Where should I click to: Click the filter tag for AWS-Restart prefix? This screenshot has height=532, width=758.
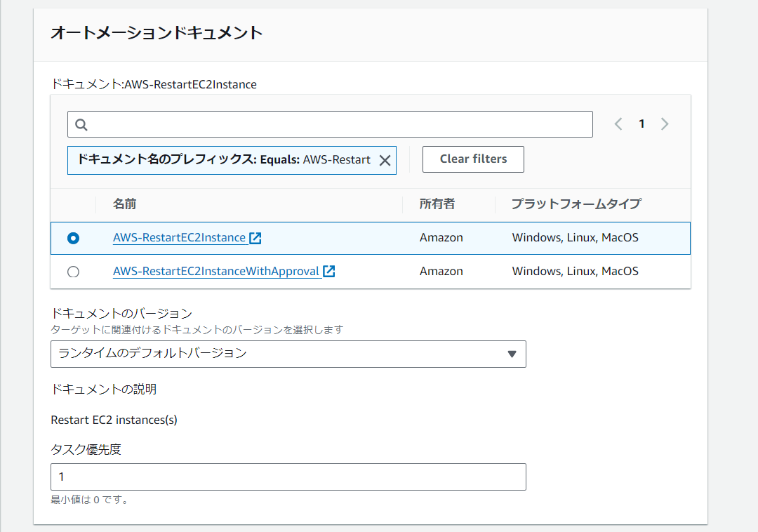point(232,161)
